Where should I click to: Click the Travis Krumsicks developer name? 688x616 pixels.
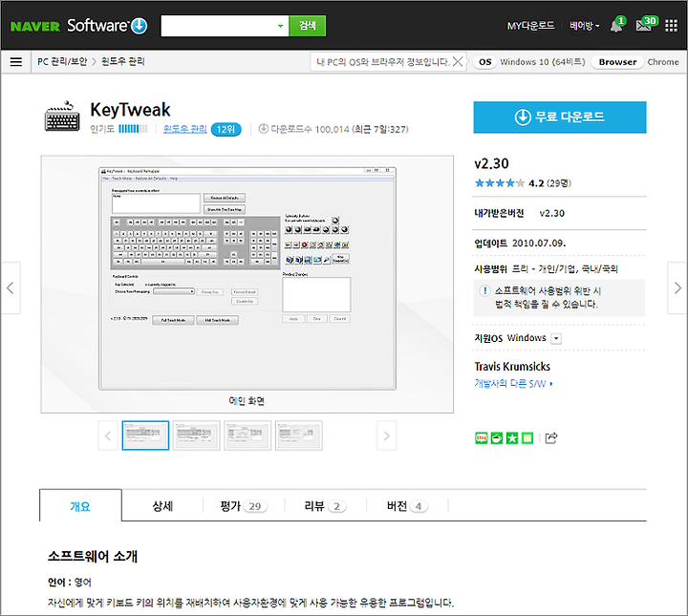tap(512, 366)
